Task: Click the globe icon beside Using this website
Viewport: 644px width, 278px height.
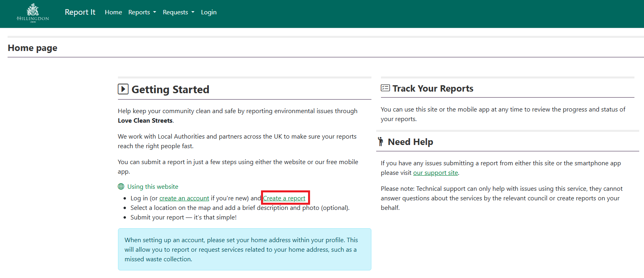Action: pos(121,186)
